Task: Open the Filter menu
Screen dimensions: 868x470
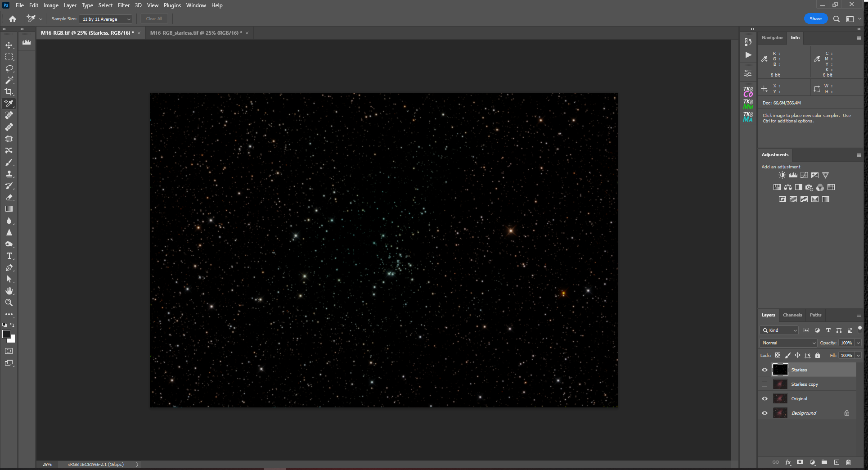Action: [124, 5]
